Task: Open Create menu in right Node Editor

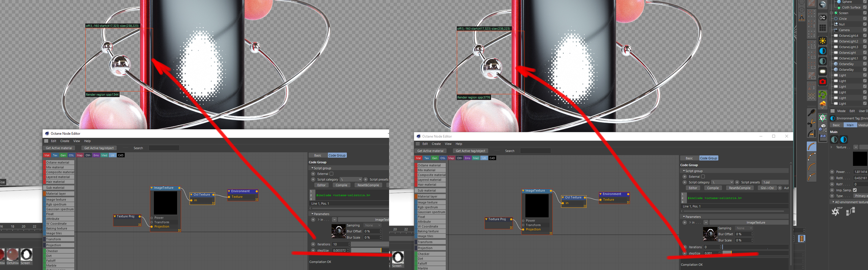Action: 436,144
